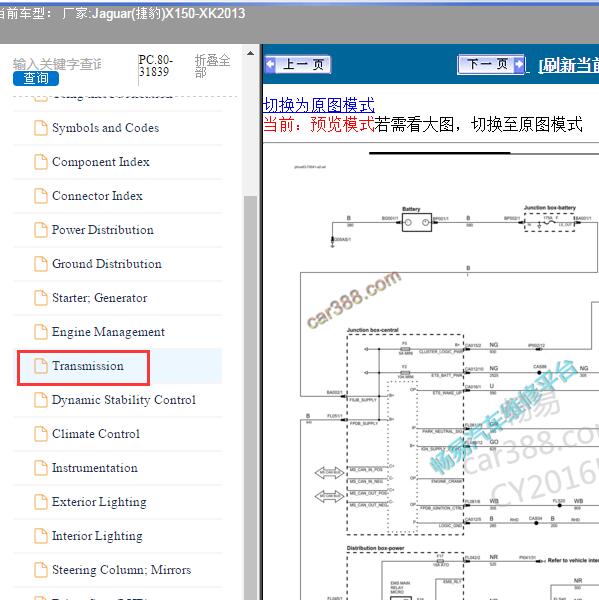Image resolution: width=599 pixels, height=600 pixels.
Task: Click page icon beside Steering Column; Mirrors
Action: pyautogui.click(x=41, y=570)
